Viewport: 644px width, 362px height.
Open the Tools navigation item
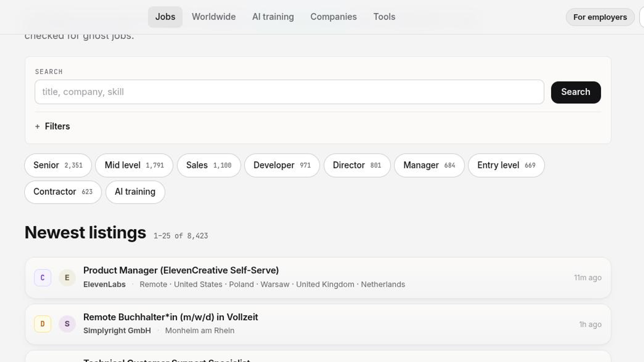[384, 17]
